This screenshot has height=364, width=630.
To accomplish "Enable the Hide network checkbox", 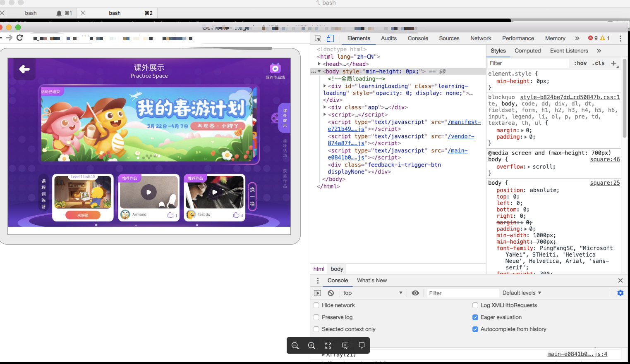I will pyautogui.click(x=316, y=305).
